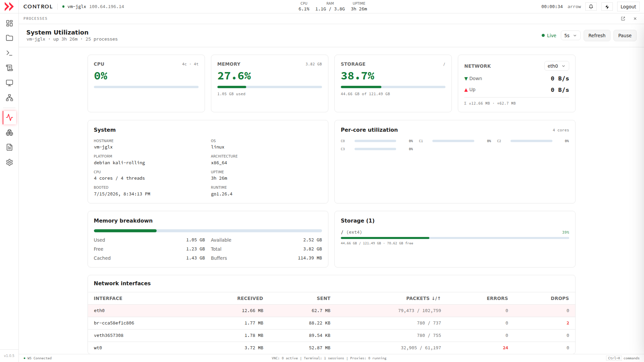This screenshot has width=644, height=362.
Task: Click the header UPTIME 3h 26m stat
Action: point(359,6)
